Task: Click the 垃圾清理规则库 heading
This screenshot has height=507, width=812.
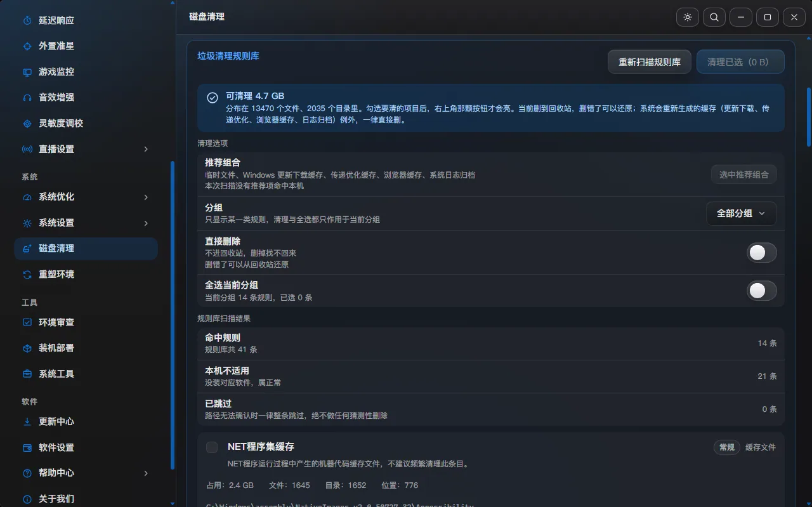Action: coord(228,56)
